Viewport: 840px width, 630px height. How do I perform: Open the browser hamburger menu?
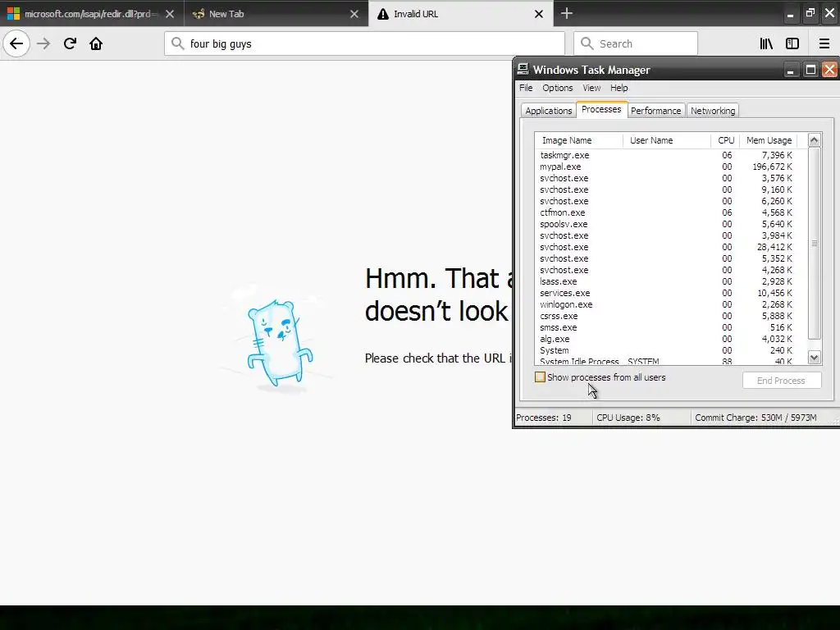click(824, 43)
